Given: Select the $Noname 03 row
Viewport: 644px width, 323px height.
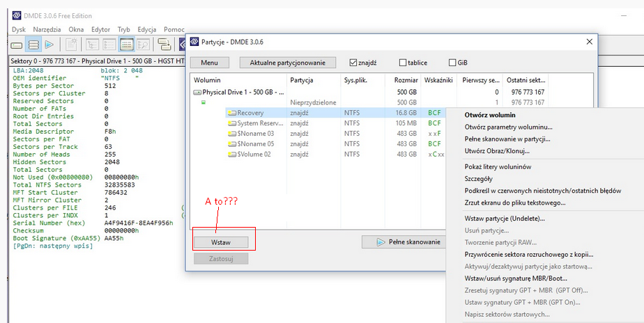Looking at the screenshot, I should pyautogui.click(x=319, y=134).
